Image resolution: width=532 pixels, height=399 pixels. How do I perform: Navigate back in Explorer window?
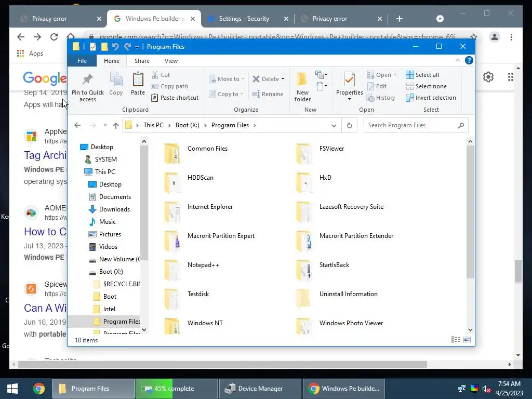(77, 125)
